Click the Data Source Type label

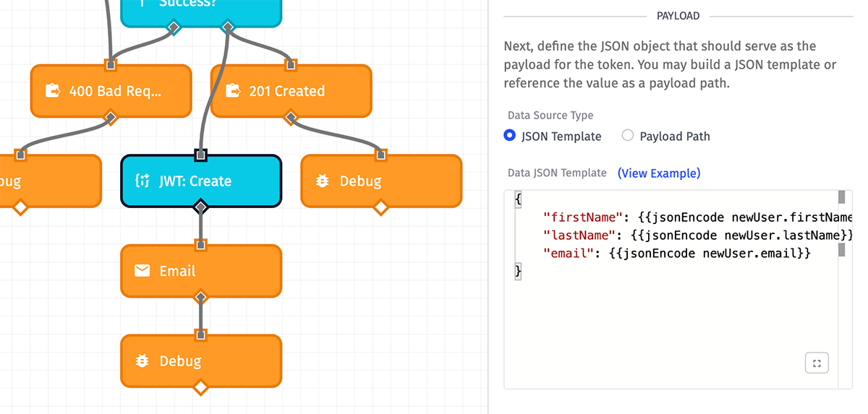coord(550,115)
